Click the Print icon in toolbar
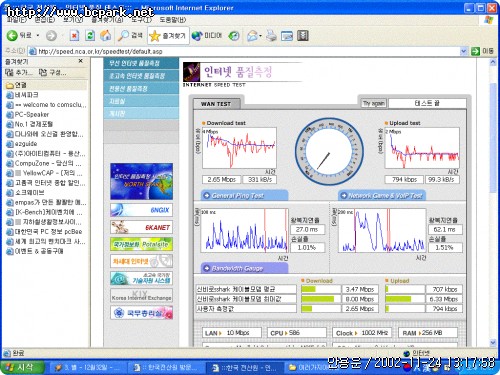 tap(271, 36)
